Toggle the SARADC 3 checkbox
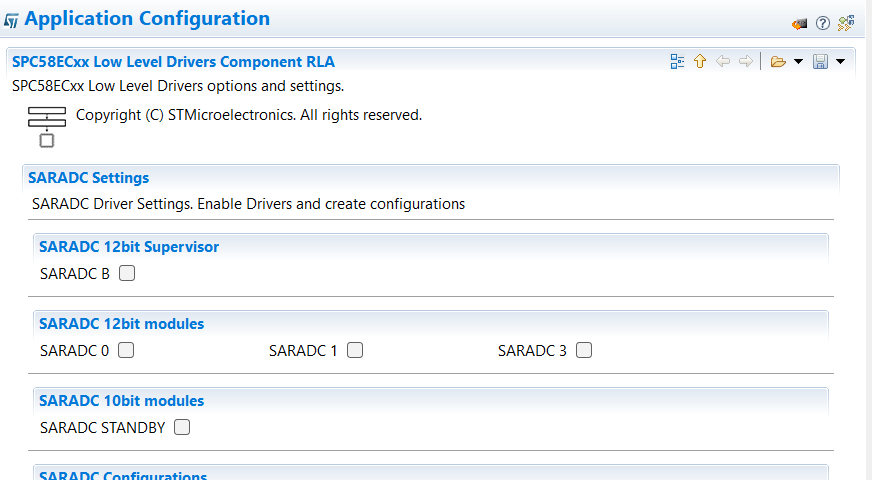 [x=584, y=351]
